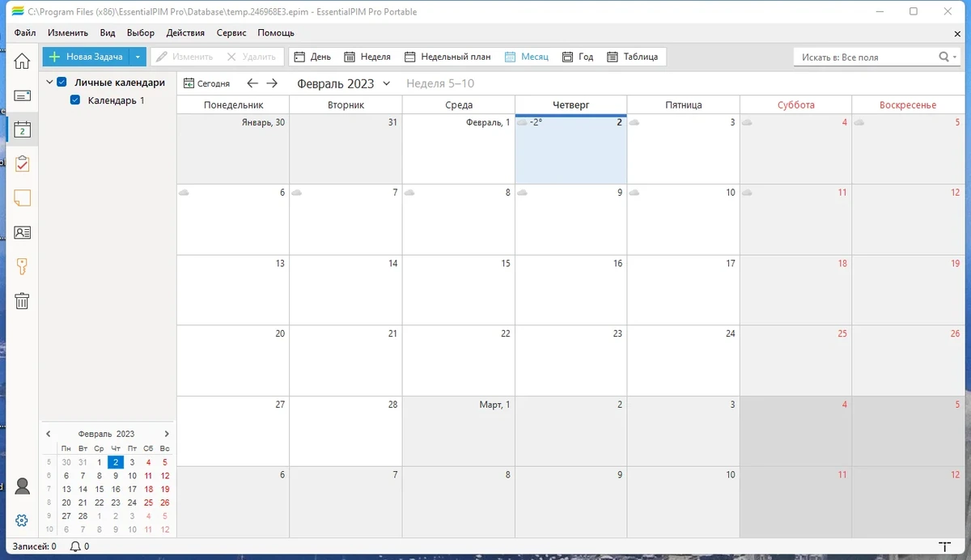Switch to День view
Screen dimensions: 971x560
click(312, 57)
